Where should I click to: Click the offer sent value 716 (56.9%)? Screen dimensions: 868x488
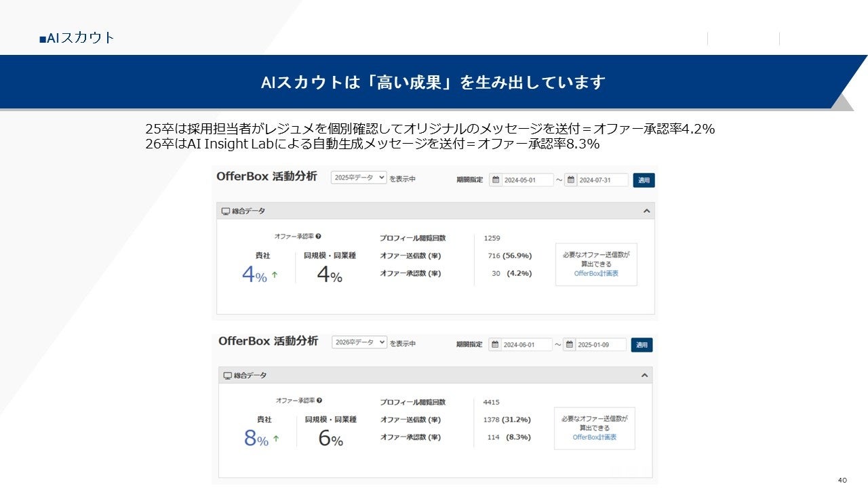pyautogui.click(x=510, y=256)
